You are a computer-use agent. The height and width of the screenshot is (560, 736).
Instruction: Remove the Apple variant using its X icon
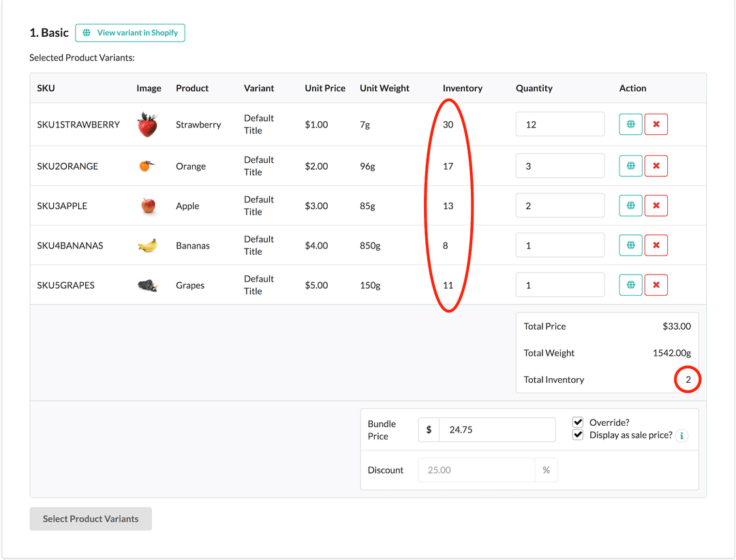(x=656, y=205)
